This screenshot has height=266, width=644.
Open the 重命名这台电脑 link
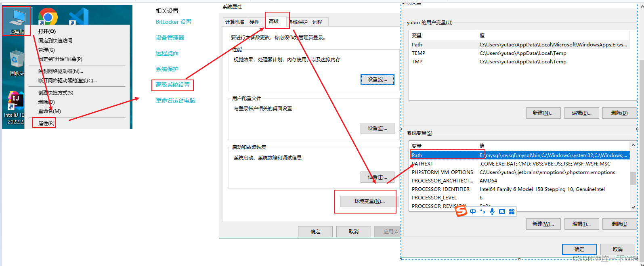pyautogui.click(x=176, y=101)
